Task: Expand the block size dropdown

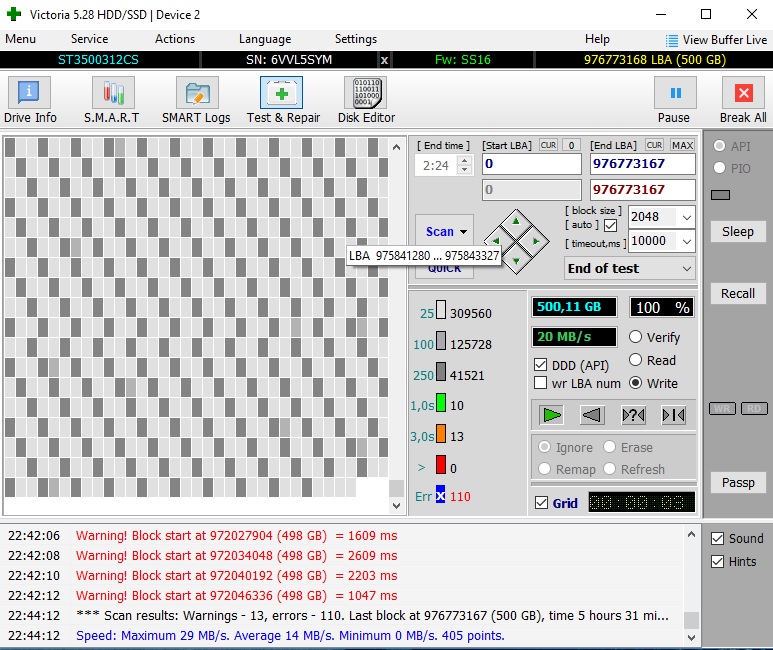Action: [x=685, y=217]
